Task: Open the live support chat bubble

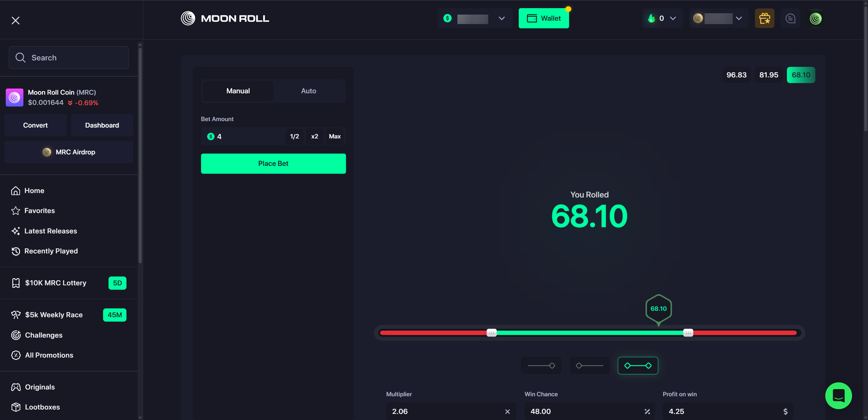Action: tap(839, 396)
